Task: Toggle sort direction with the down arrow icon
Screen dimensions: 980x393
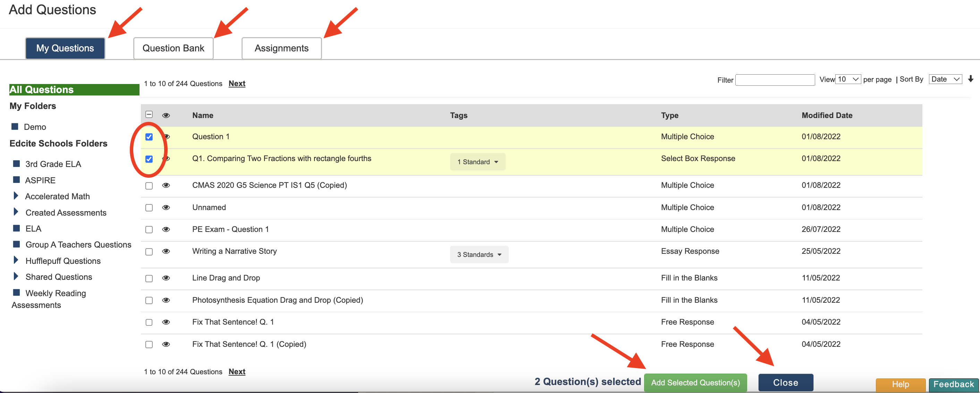Action: (971, 79)
